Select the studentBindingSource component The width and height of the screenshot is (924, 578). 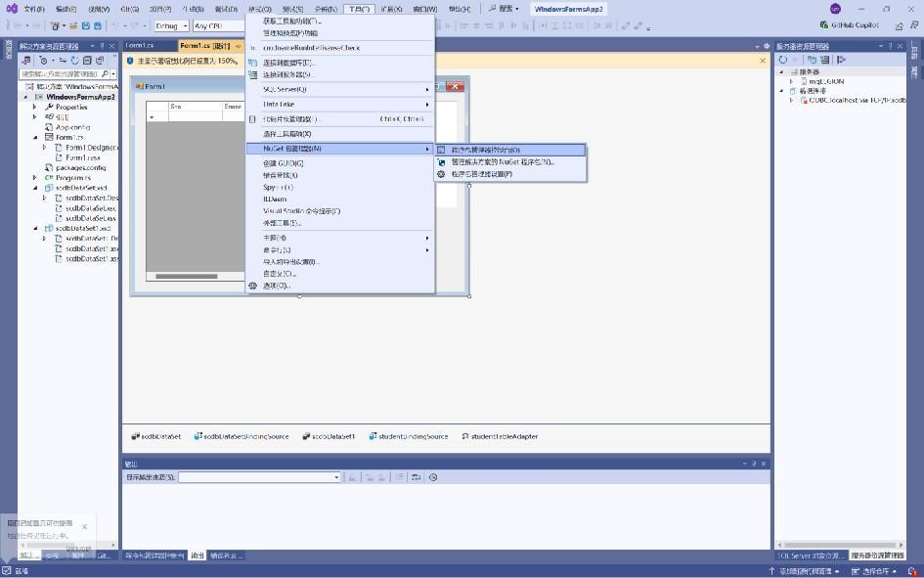tap(409, 436)
